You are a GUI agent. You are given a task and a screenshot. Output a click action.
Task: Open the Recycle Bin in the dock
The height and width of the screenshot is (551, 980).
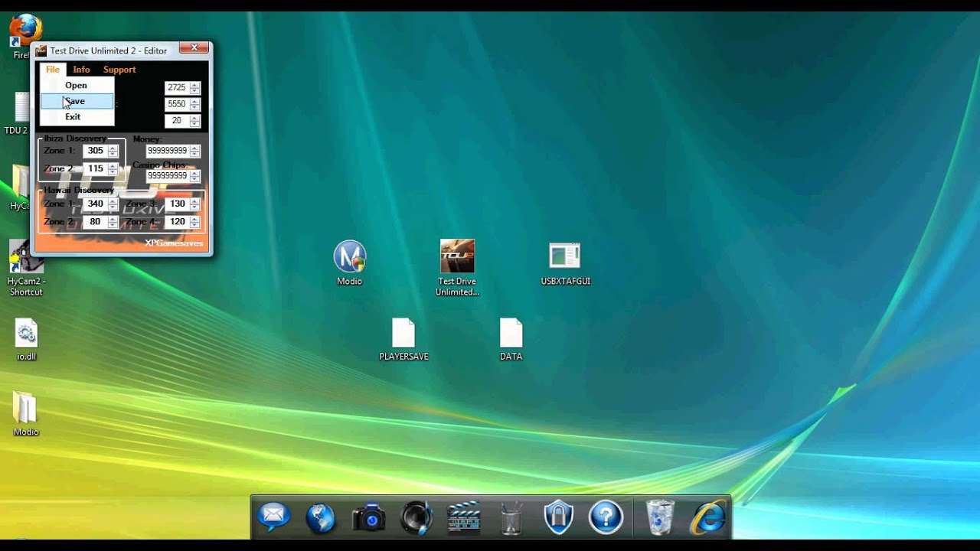(x=660, y=518)
